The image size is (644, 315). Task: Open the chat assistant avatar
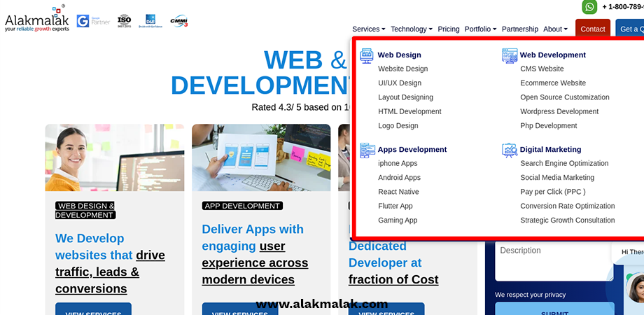[x=636, y=288]
